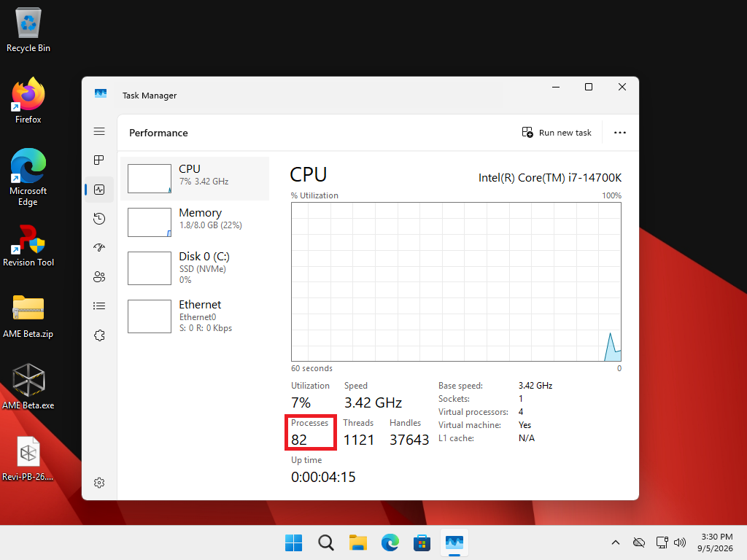Screen dimensions: 747x560
Task: Open the Users page icon
Action: click(x=99, y=277)
